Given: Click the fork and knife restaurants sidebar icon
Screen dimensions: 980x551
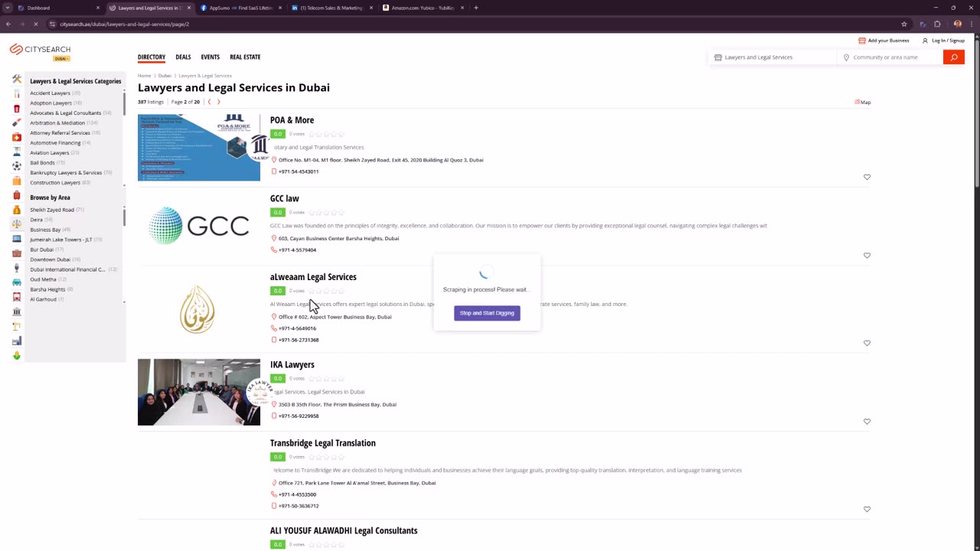Looking at the screenshot, I should click(x=17, y=93).
